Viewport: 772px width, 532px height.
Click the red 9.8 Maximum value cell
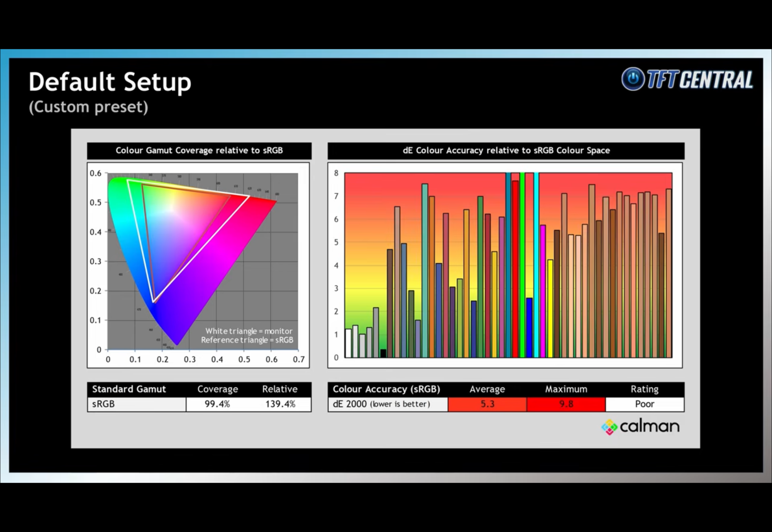coord(566,404)
